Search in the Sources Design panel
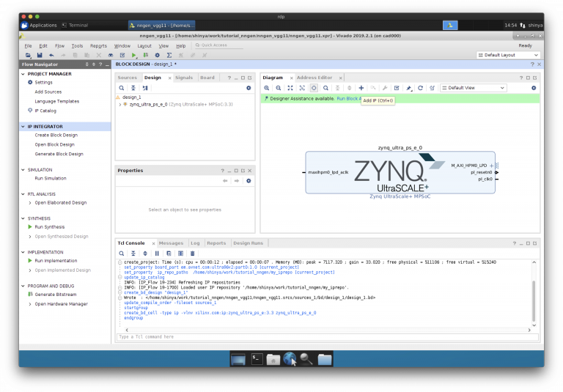Viewport: 563px width, 392px height. (x=122, y=88)
